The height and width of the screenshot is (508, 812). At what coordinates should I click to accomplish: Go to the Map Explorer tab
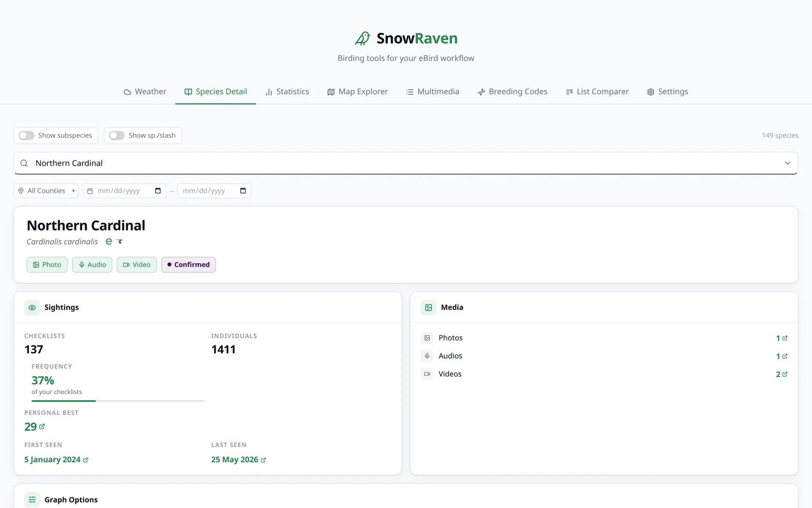pos(358,91)
